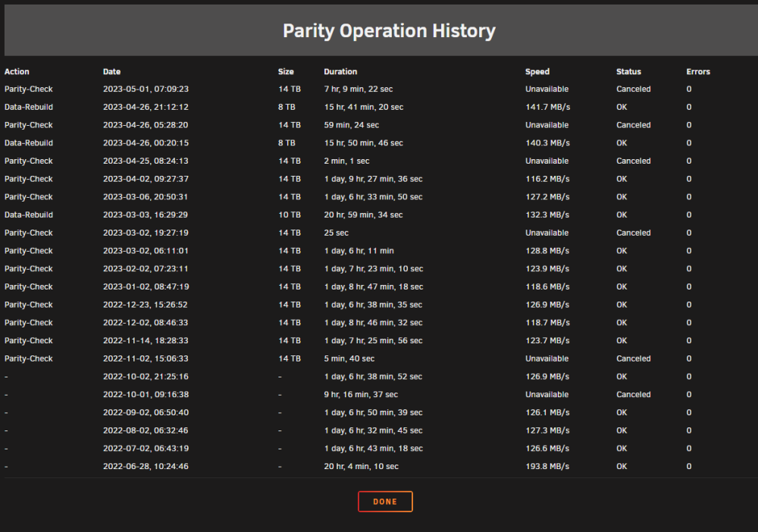Select date 2023-04-25, 08:24:13
Screen dimensions: 758x532
146,161
